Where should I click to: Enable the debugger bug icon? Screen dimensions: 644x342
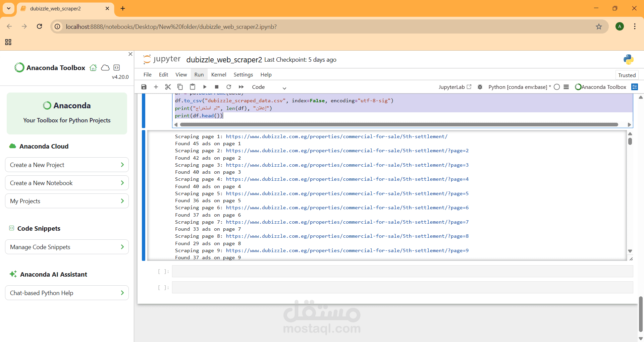click(480, 87)
